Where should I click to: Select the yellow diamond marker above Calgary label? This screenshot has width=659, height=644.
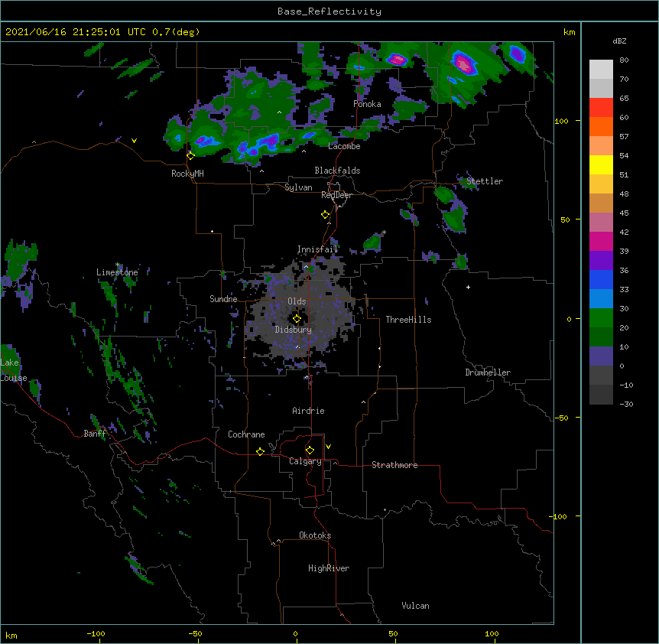[x=310, y=450]
